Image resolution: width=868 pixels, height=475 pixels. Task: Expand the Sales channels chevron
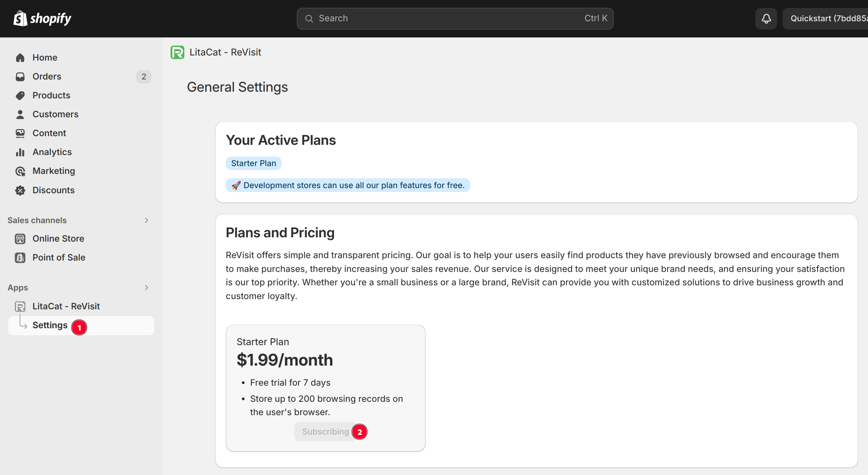click(x=147, y=220)
